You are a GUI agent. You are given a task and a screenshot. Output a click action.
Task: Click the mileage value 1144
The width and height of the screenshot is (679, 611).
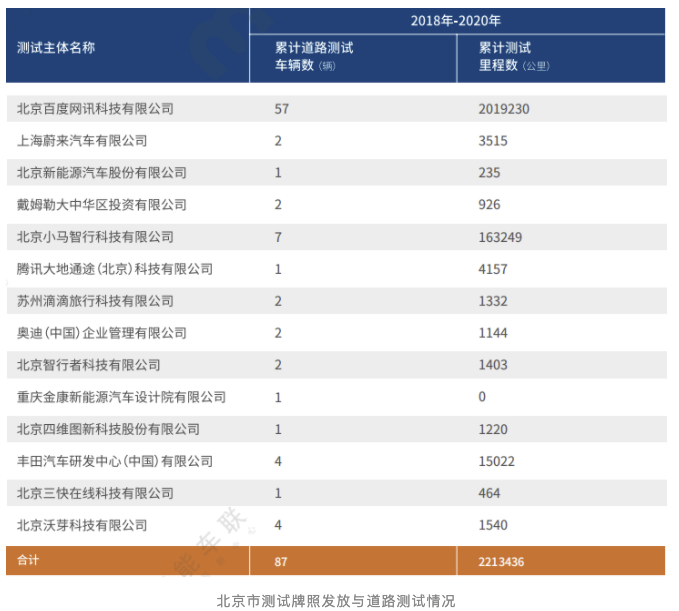493,333
